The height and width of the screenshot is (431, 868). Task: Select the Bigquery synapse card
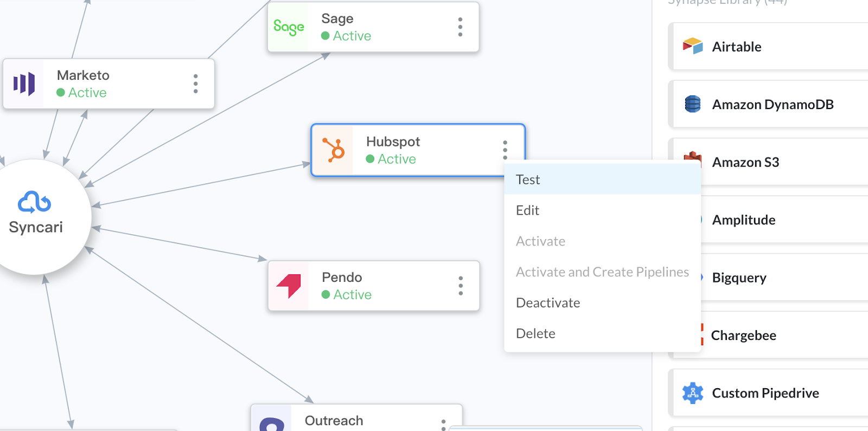pyautogui.click(x=784, y=278)
